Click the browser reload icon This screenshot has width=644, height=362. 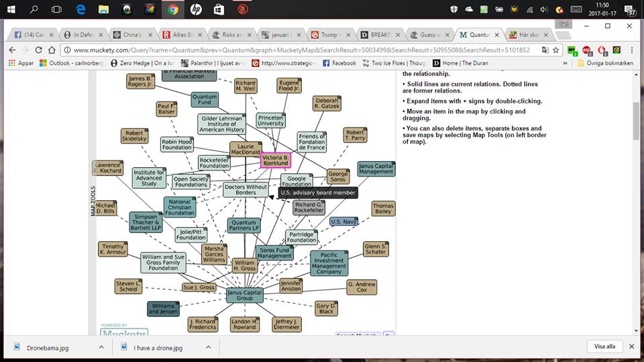pyautogui.click(x=38, y=50)
